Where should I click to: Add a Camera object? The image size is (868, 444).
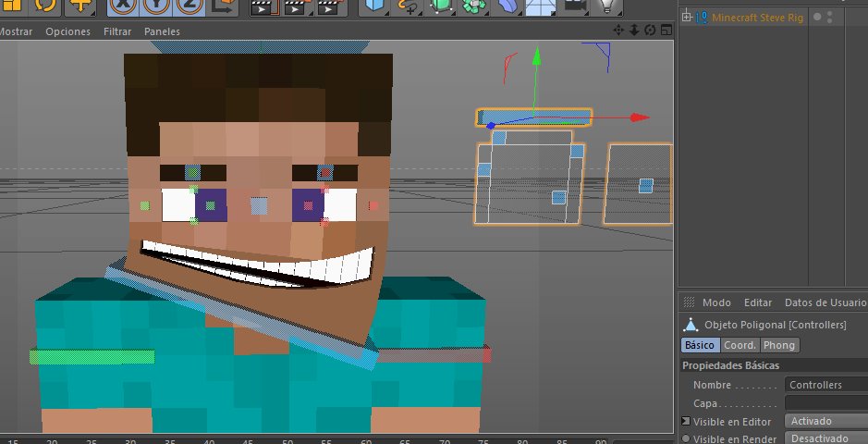(x=574, y=5)
